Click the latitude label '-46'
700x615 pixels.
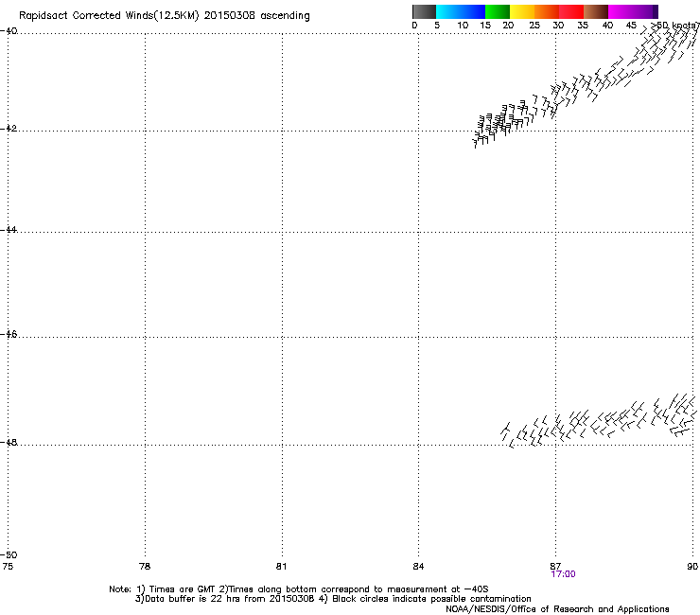click(x=9, y=334)
